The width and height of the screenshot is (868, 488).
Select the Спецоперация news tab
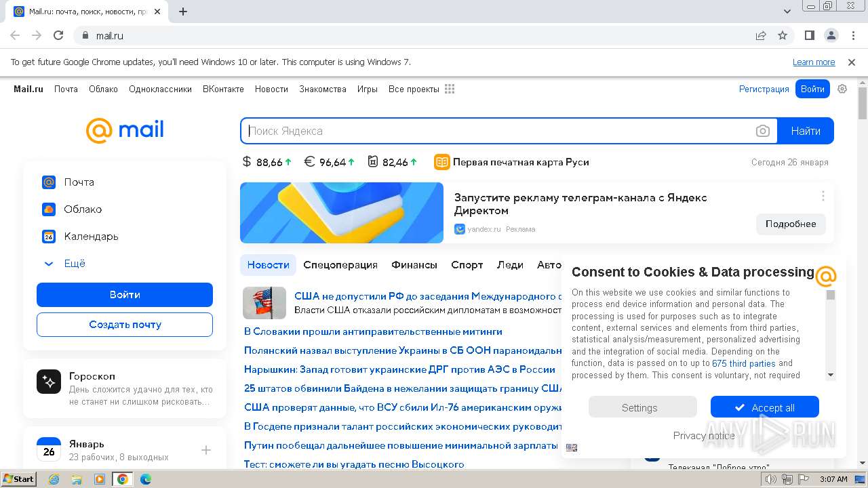(x=340, y=265)
